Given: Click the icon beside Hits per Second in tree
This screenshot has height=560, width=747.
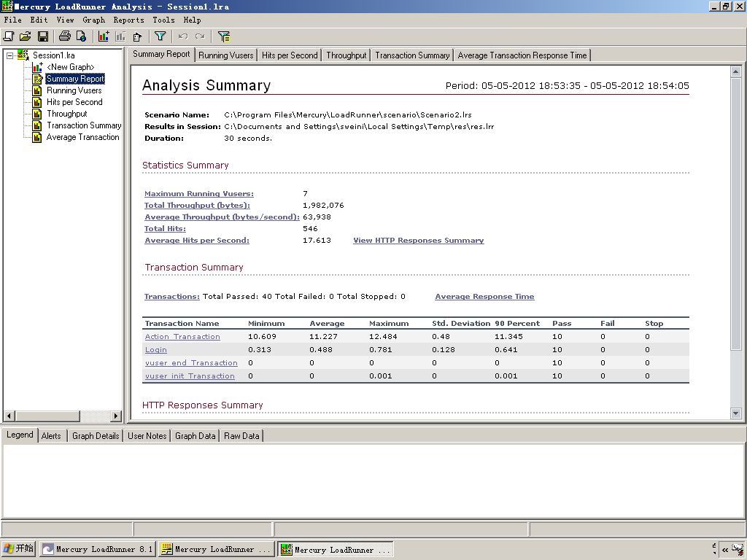Looking at the screenshot, I should coord(37,102).
